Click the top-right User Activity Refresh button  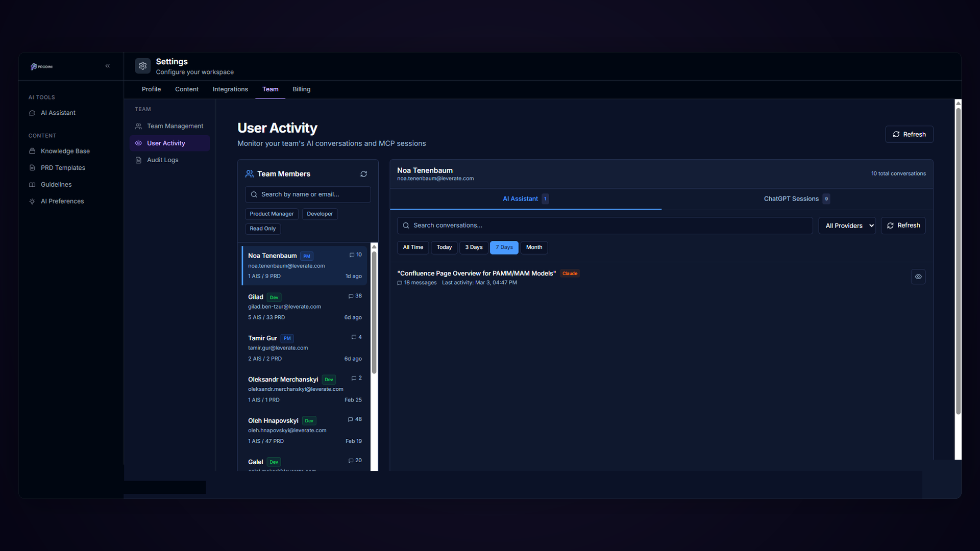909,134
